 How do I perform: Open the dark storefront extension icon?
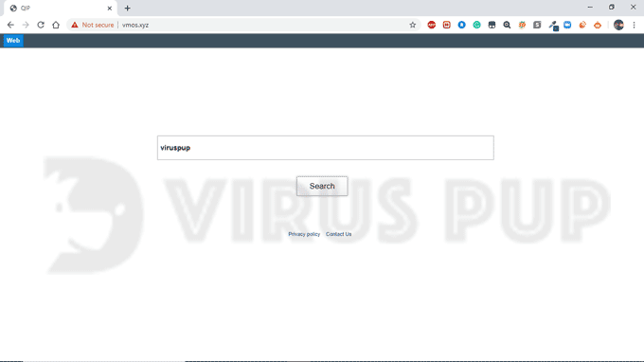[x=492, y=25]
